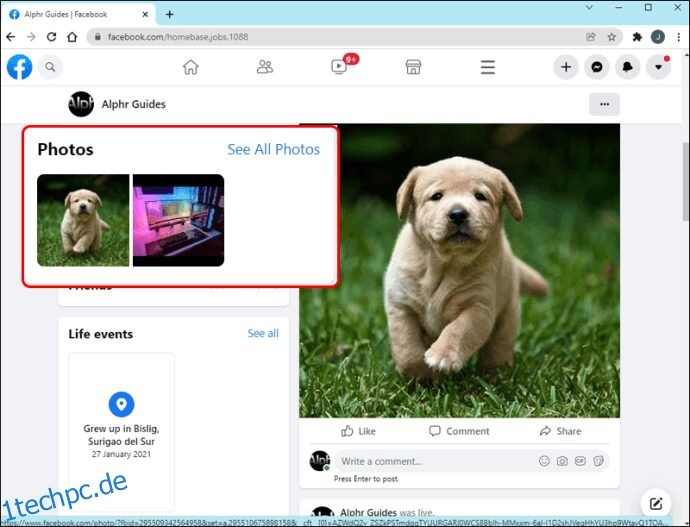This screenshot has height=527, width=690.
Task: Bookmark this page with the star icon
Action: [612, 37]
